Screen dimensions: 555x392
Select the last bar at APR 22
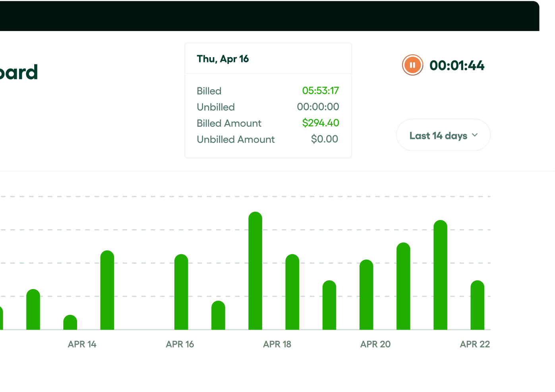pyautogui.click(x=478, y=305)
